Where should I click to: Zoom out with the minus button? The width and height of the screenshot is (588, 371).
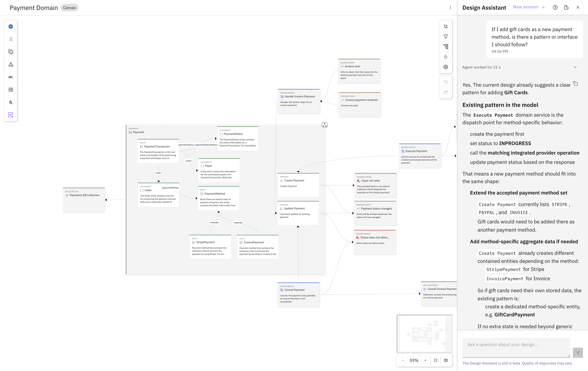(403, 360)
